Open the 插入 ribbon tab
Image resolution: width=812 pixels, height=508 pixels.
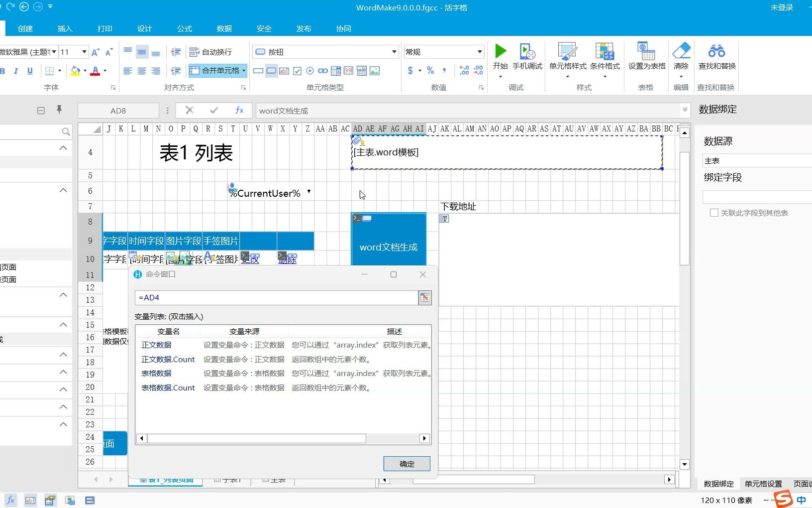click(x=65, y=28)
